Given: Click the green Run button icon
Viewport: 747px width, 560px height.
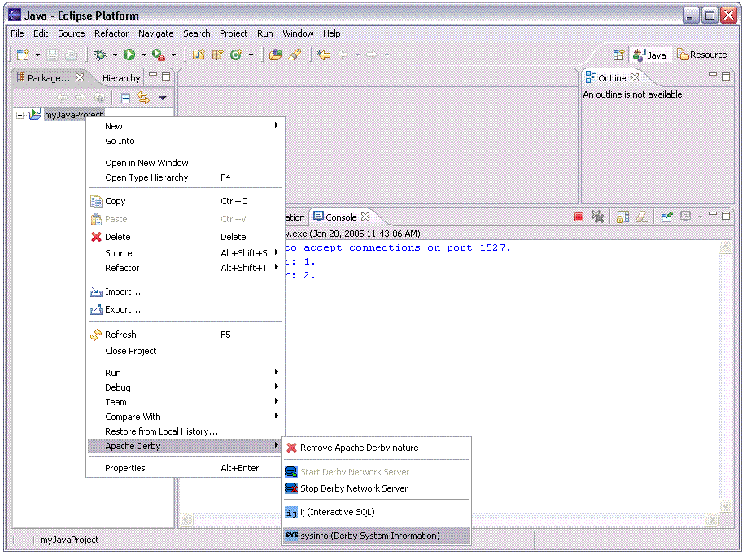Looking at the screenshot, I should pyautogui.click(x=129, y=55).
